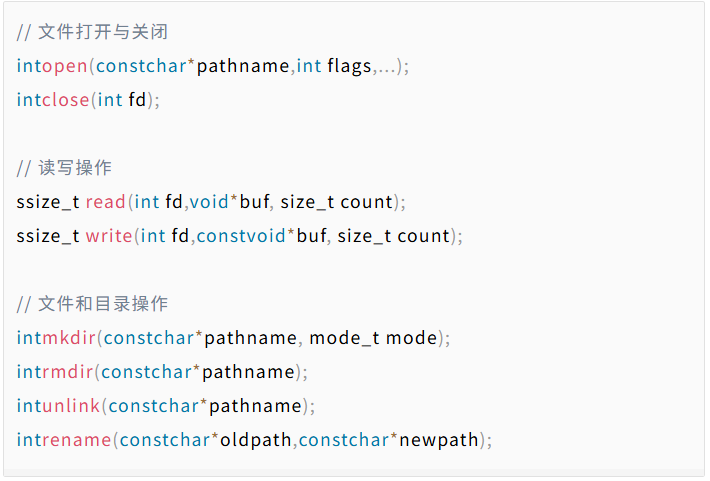Click the 'pathname' parameter in unlink

click(255, 406)
